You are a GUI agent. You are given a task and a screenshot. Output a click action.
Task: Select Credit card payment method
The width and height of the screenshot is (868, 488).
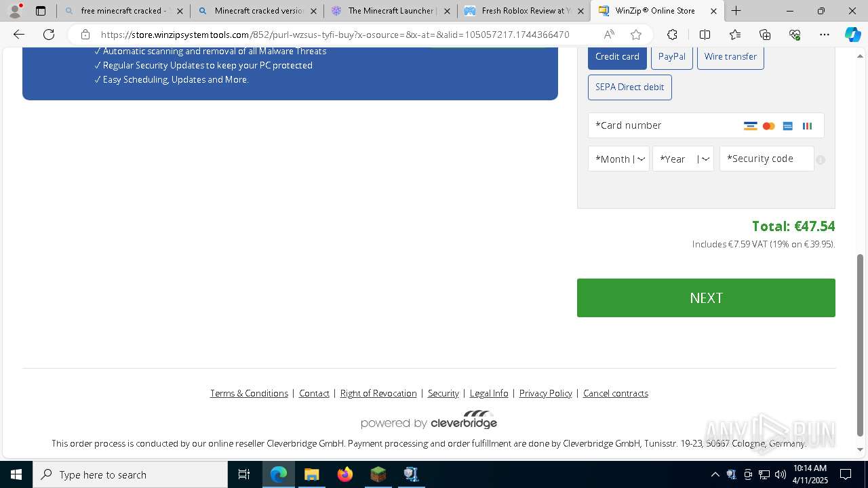coord(617,56)
